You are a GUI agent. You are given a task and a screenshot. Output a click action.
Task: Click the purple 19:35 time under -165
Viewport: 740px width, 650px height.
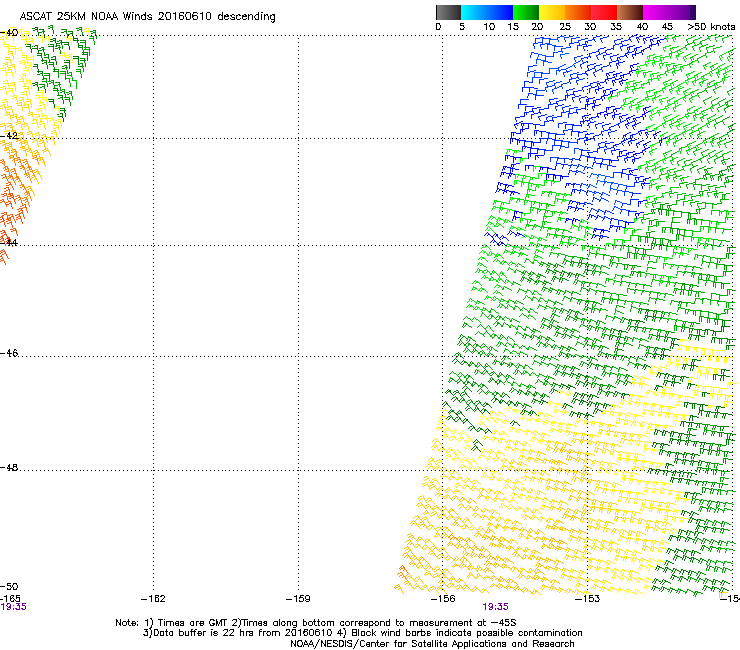[13, 607]
